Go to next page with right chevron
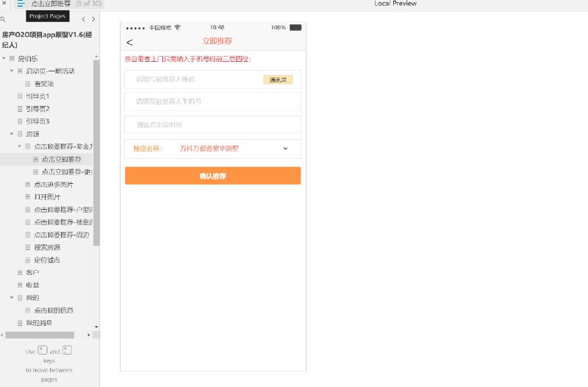 pos(93,19)
